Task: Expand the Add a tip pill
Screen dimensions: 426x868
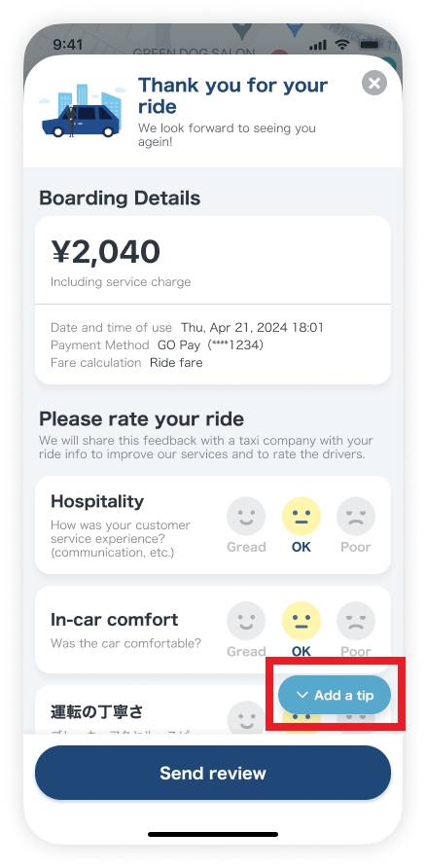Action: pos(335,695)
